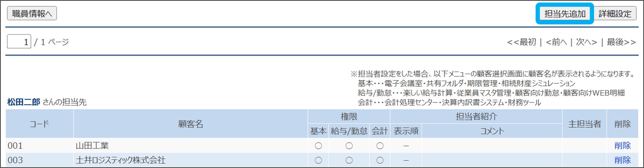
Task: Click the 山田工業 customer name cell
Action: [92, 146]
